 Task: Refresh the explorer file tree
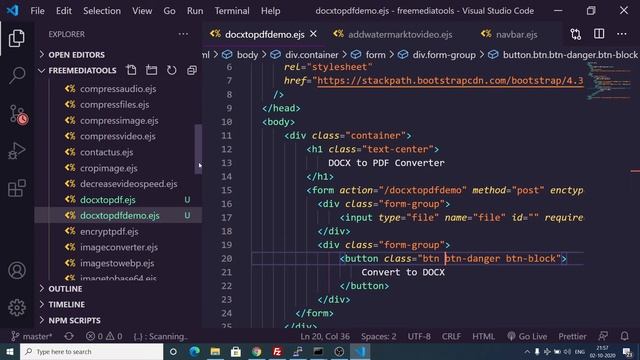[171, 70]
